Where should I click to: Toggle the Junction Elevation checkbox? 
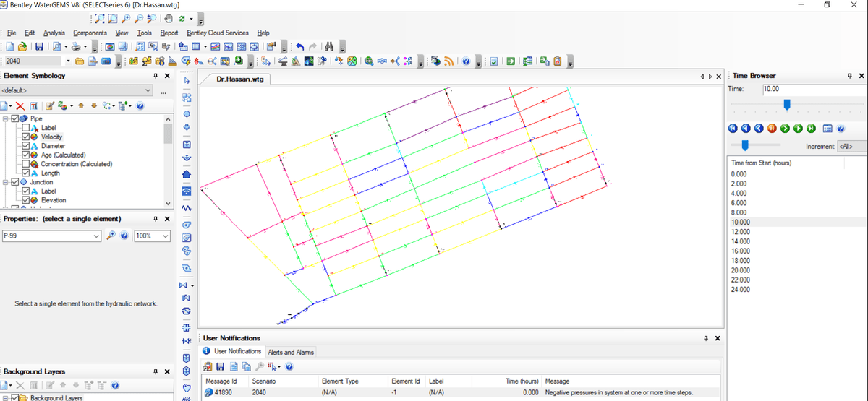coord(26,200)
